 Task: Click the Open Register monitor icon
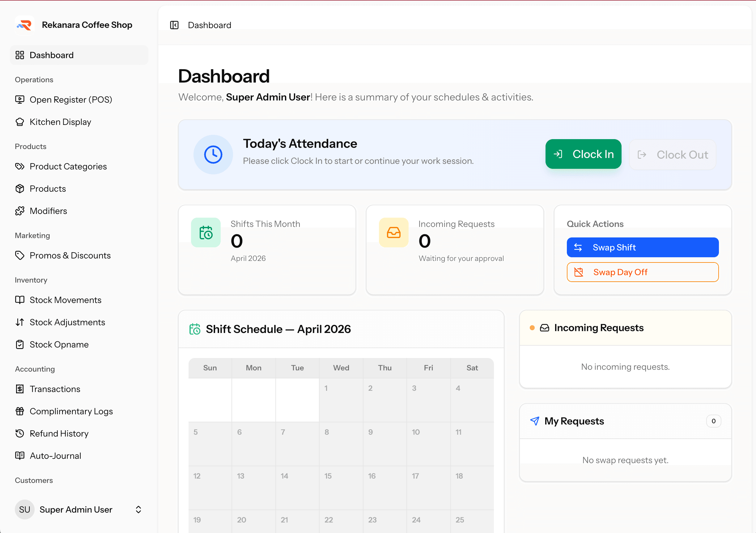(20, 100)
